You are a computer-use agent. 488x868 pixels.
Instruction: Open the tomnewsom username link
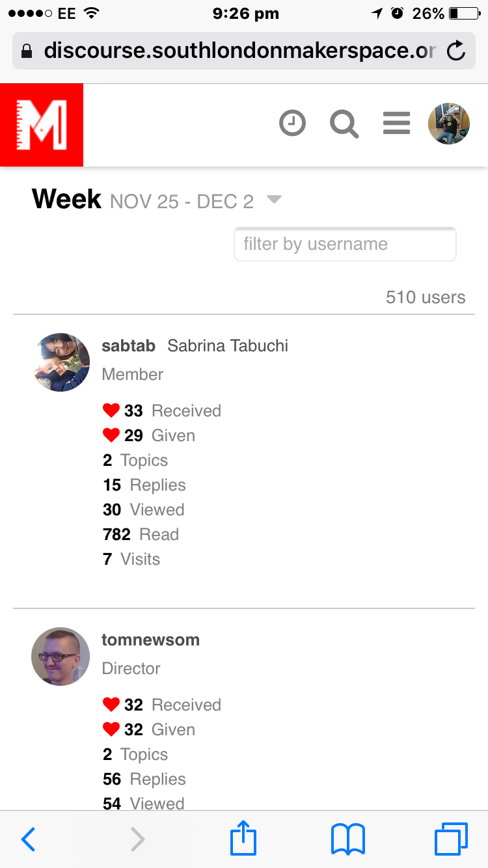click(x=150, y=640)
